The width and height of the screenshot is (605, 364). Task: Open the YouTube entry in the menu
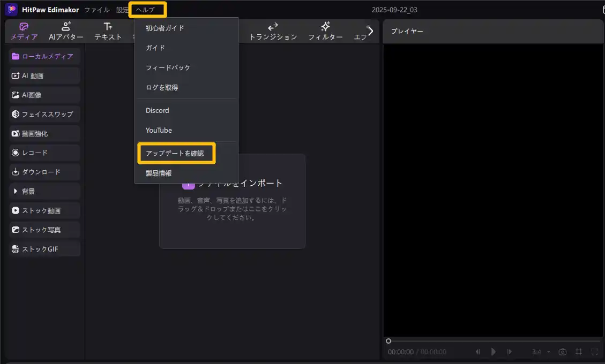pyautogui.click(x=186, y=130)
